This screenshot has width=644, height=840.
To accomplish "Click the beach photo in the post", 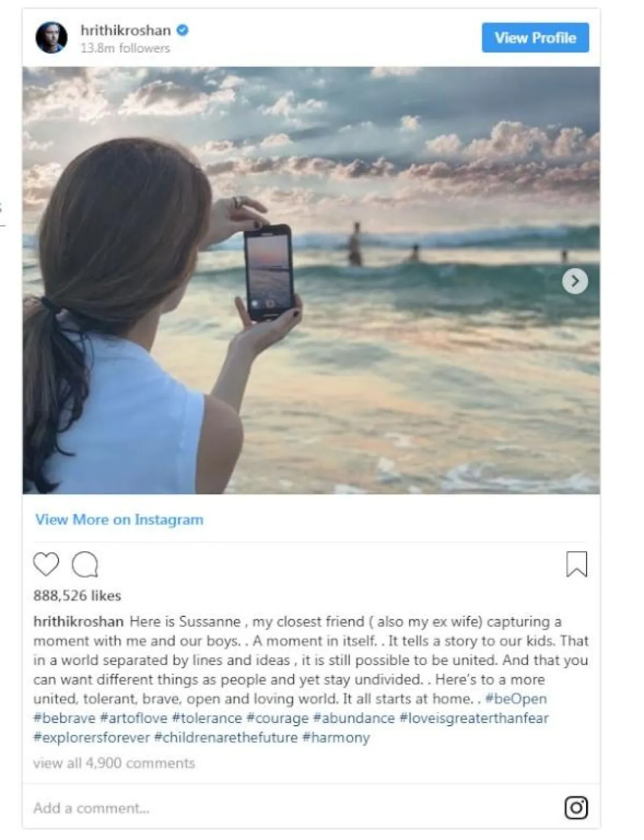I will pos(311,280).
